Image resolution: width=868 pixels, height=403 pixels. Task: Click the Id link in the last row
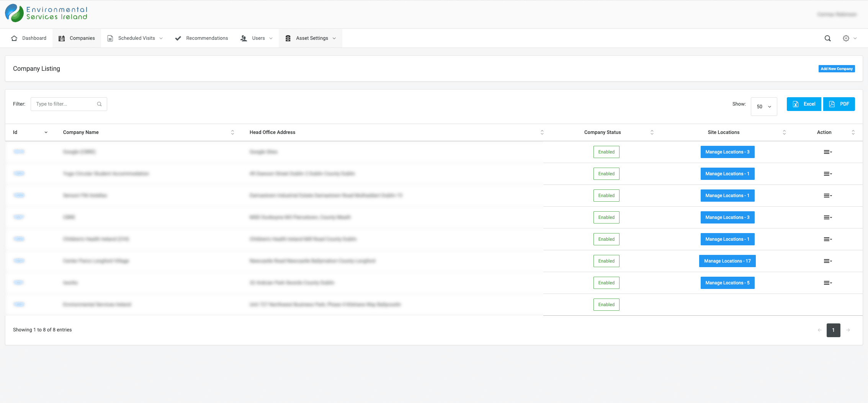pos(19,304)
